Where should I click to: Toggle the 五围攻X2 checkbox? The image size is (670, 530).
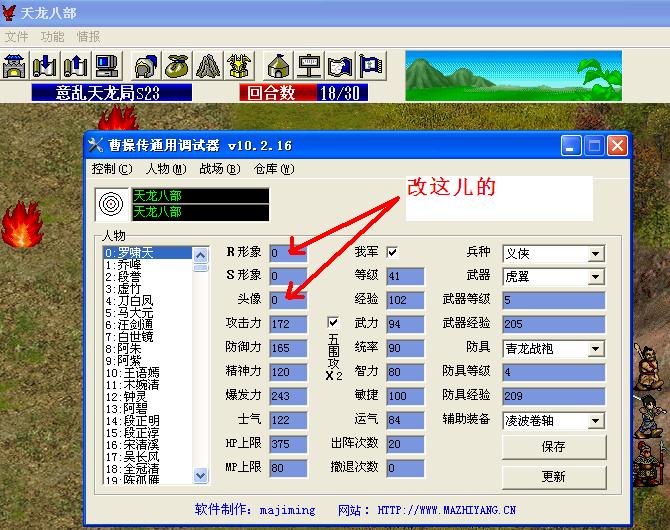pos(333,323)
